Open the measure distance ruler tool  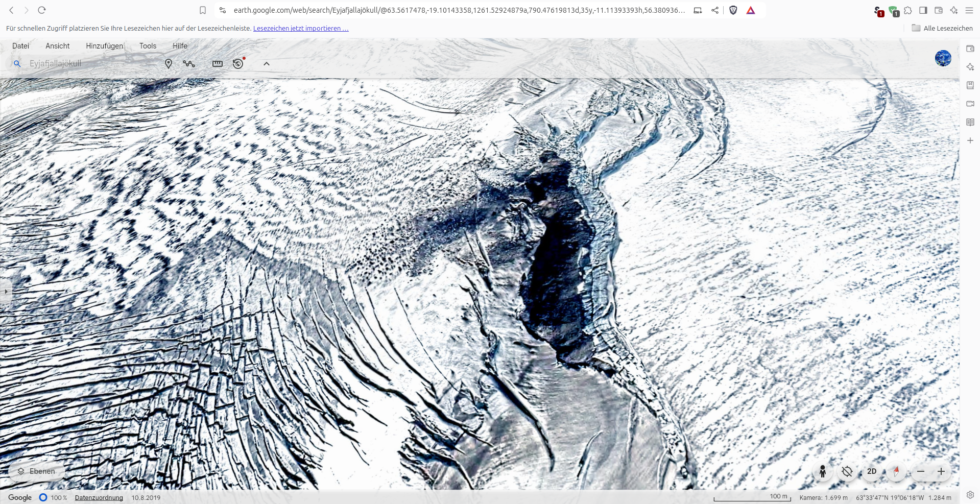[218, 64]
